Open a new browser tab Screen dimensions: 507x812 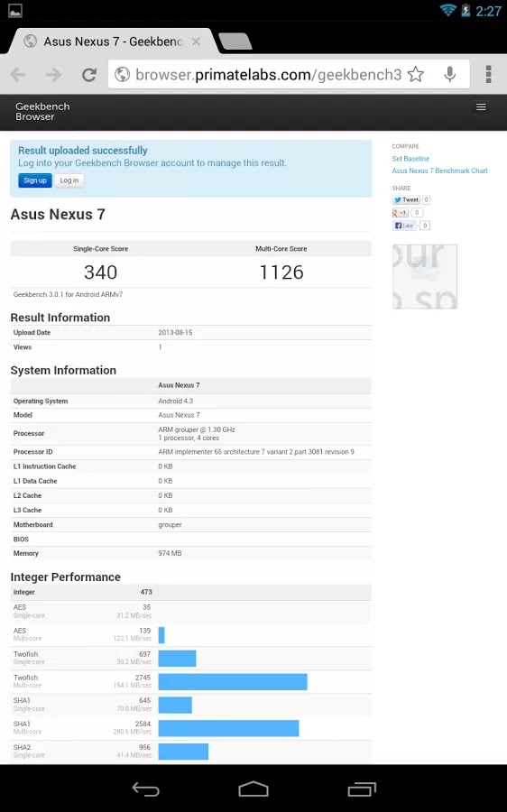[x=235, y=42]
